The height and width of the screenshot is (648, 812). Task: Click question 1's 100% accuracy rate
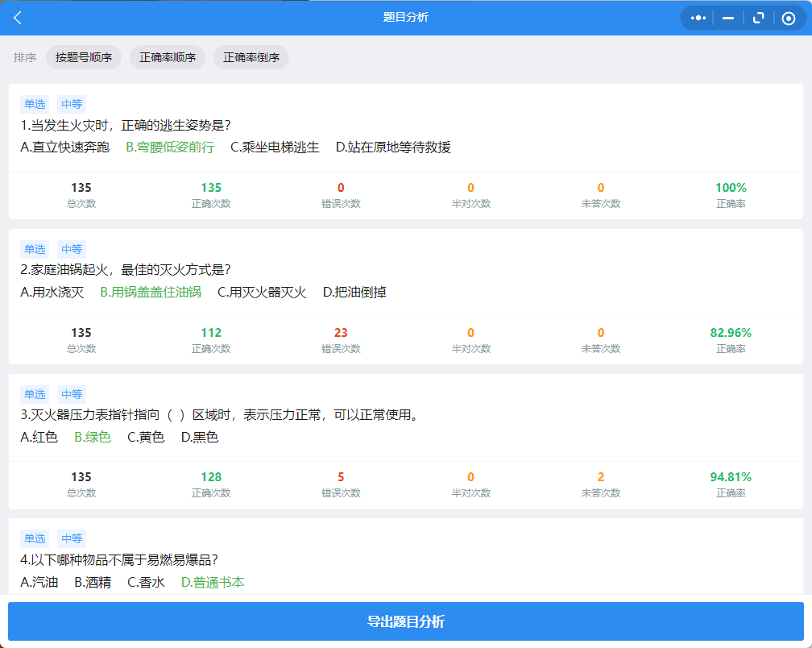tap(731, 188)
